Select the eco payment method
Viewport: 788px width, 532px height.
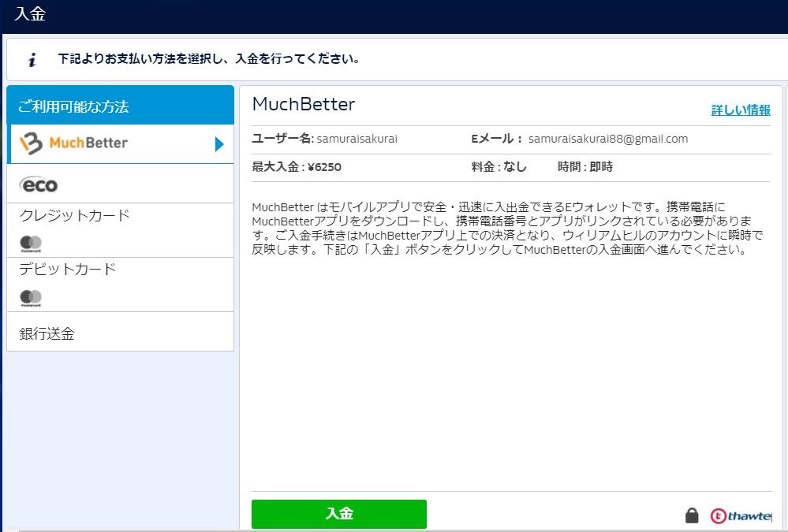pos(121,184)
